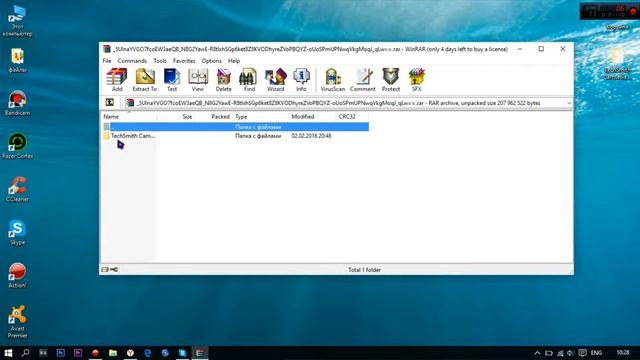Open the Windows Start menu
This screenshot has width=640, height=360.
coord(8,353)
